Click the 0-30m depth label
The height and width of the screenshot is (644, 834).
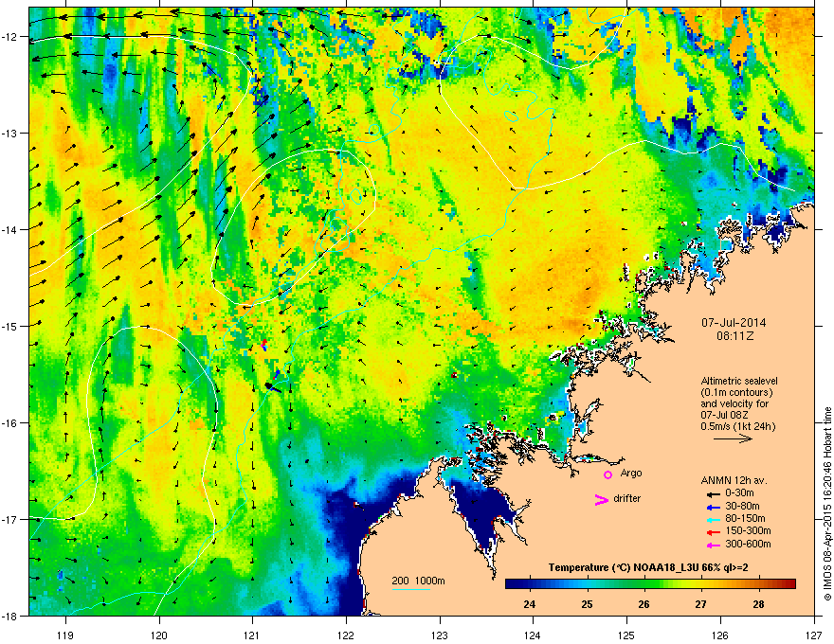(x=740, y=493)
